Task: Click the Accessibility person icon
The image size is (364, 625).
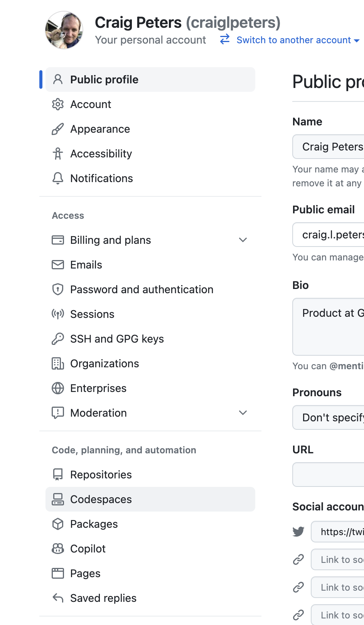Action: [x=58, y=154]
